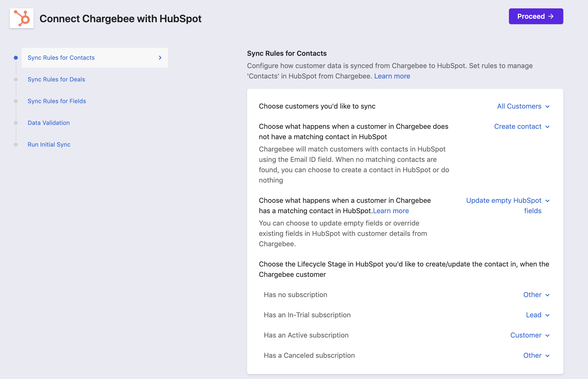Click Learn more link in the header description

point(392,76)
